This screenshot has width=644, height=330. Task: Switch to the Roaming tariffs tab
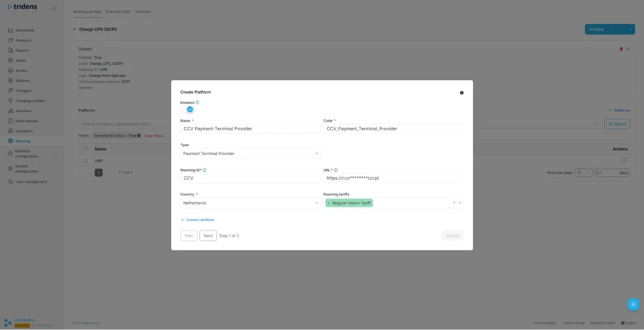point(118,12)
